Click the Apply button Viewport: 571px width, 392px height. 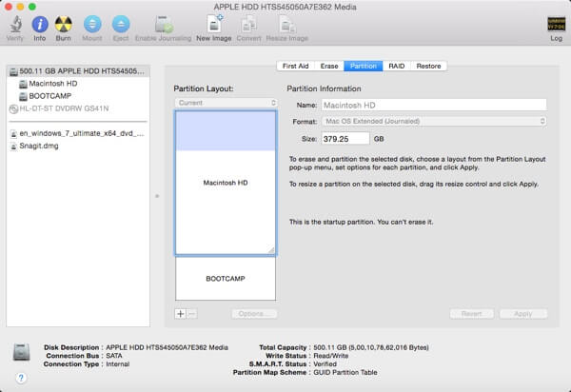tap(522, 313)
